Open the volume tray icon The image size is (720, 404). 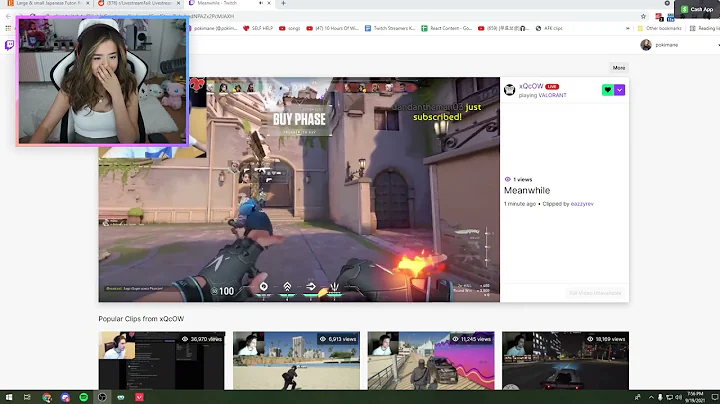tap(678, 397)
